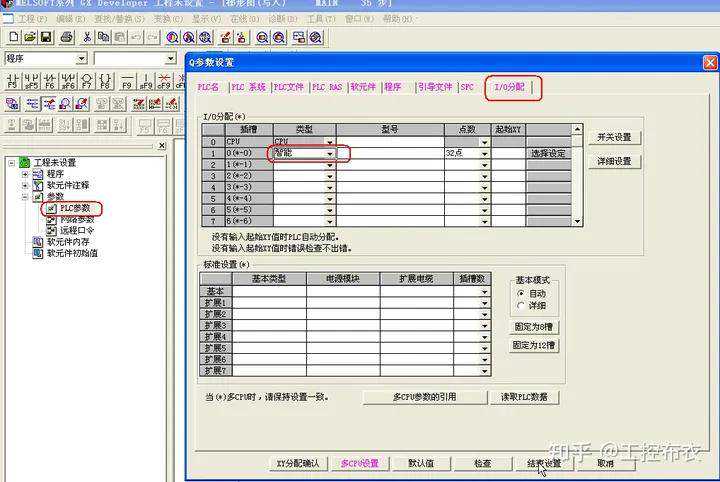Image resolution: width=720 pixels, height=482 pixels.
Task: Open 点数 dropdown showing 32点
Action: tap(485, 153)
